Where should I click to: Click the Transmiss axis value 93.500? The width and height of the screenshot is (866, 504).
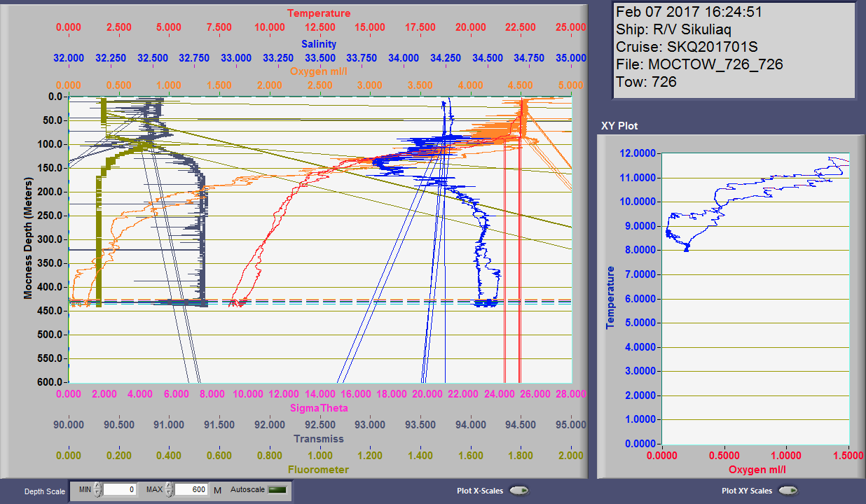[x=420, y=424]
